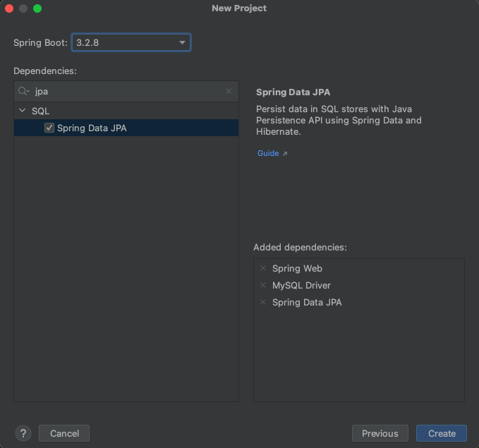
Task: Remove Spring Data JPA from added dependencies
Action: (x=263, y=302)
